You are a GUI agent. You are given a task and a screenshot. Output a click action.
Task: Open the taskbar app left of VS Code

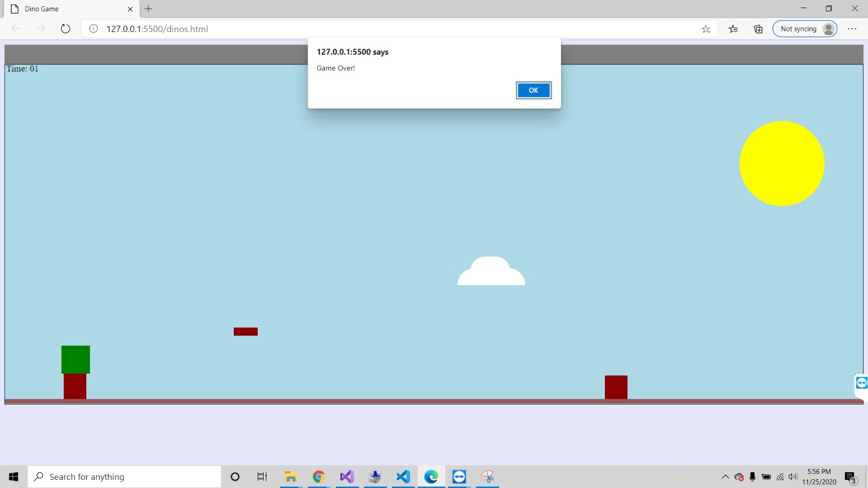(375, 477)
